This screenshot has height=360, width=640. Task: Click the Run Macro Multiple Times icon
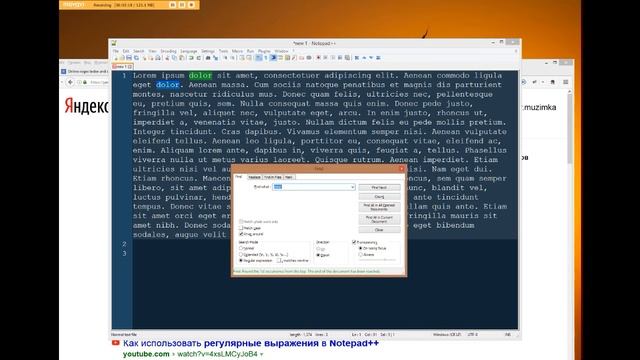(x=340, y=58)
